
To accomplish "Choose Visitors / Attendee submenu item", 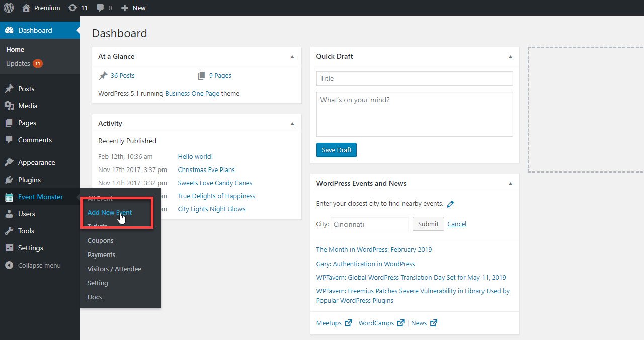I will (x=114, y=269).
